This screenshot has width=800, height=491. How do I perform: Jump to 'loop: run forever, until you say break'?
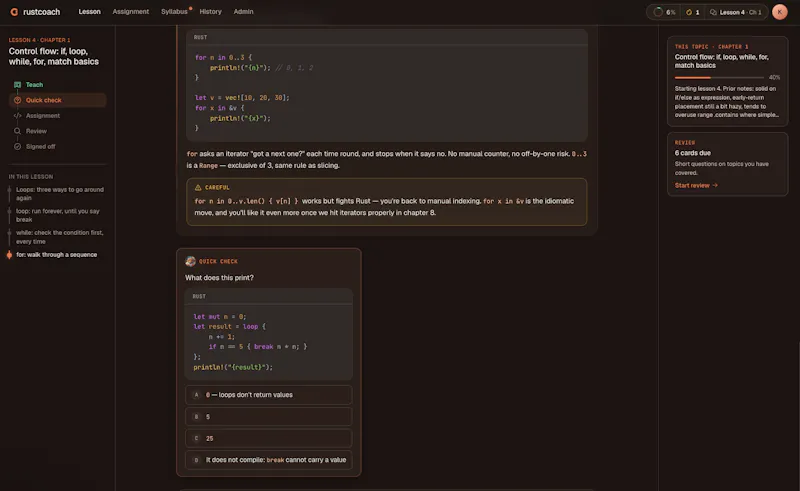pos(58,215)
